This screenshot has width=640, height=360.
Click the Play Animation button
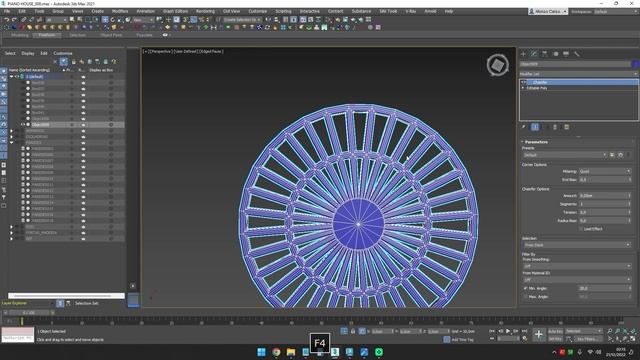click(508, 331)
